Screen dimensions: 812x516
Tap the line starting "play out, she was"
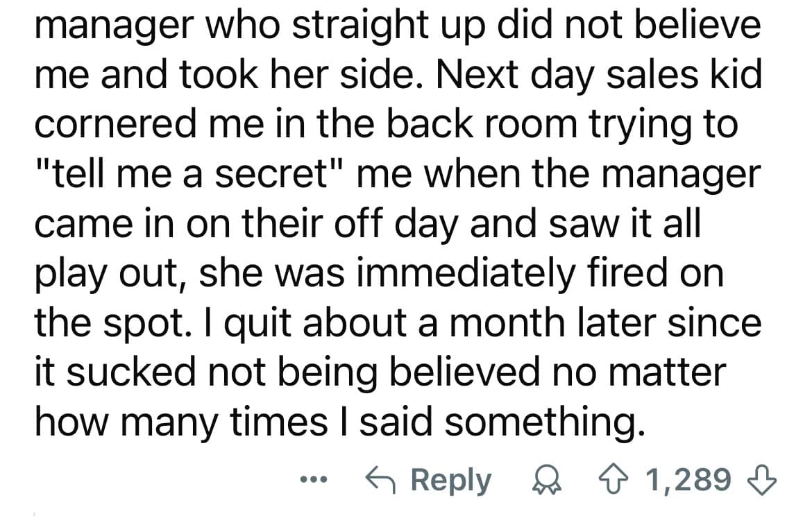click(x=378, y=273)
